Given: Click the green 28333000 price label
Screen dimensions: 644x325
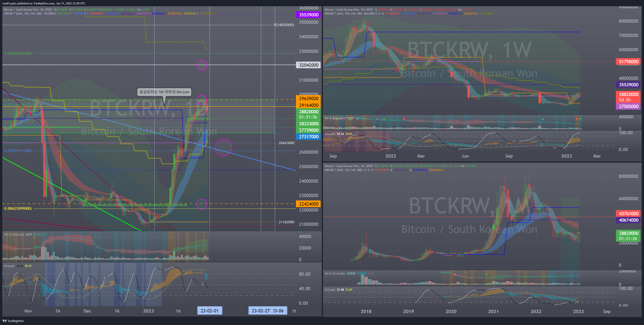Looking at the screenshot, I should coord(308,124).
